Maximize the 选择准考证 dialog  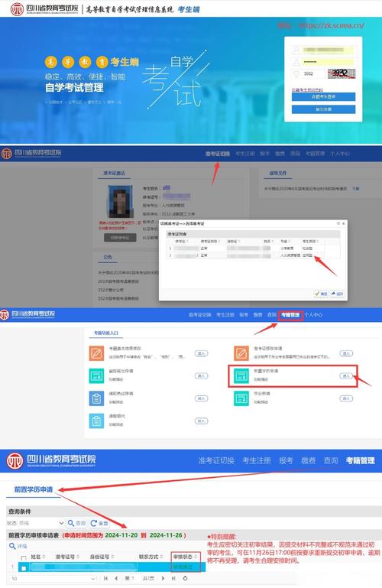point(338,223)
